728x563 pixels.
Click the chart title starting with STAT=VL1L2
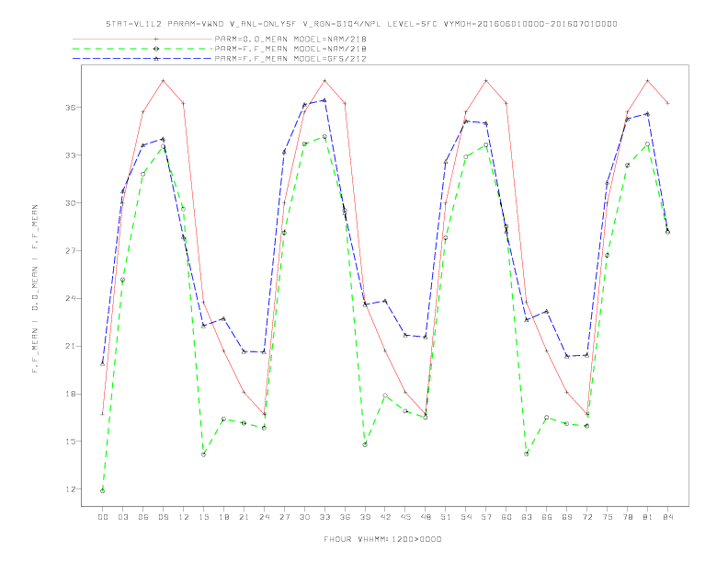(361, 24)
